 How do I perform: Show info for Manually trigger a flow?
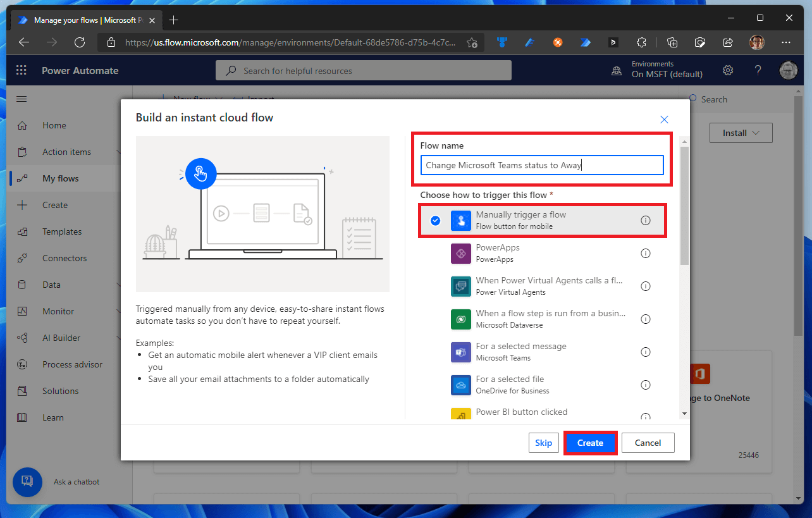tap(646, 221)
